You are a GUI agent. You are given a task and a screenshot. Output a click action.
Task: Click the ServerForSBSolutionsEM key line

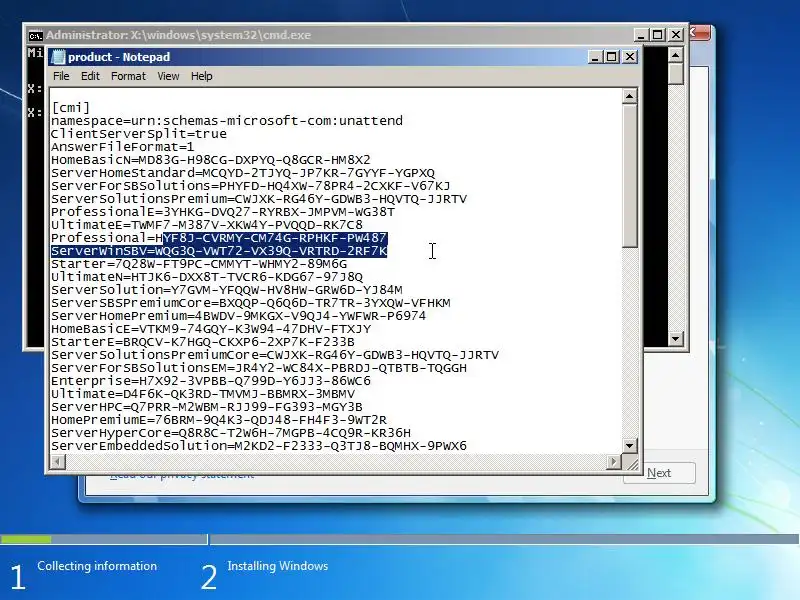pyautogui.click(x=259, y=368)
